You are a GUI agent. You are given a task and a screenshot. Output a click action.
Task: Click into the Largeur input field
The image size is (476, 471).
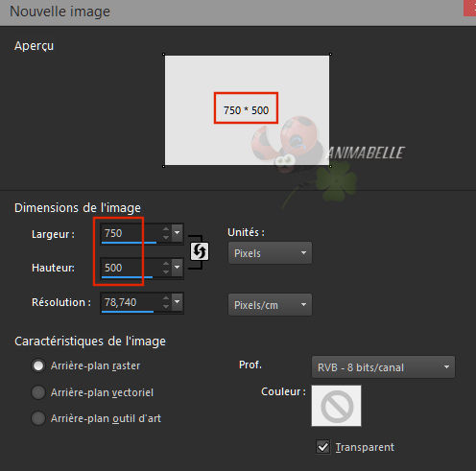coord(131,233)
